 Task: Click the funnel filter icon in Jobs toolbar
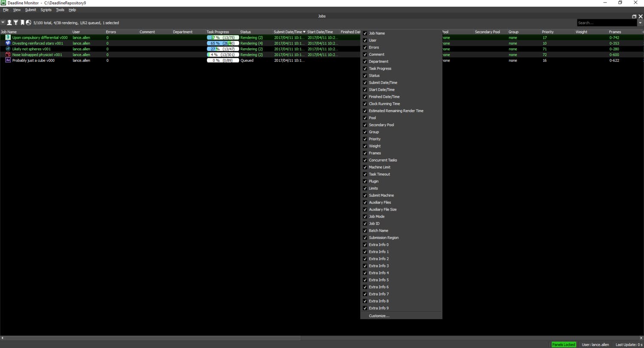click(x=16, y=23)
